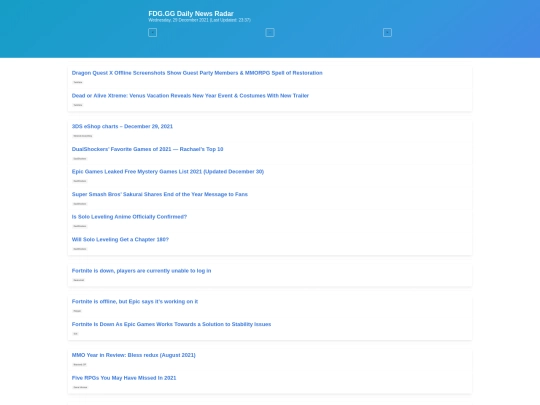The height and width of the screenshot is (405, 540).
Task: Click source tag under DualShockers' Favorite Games headline
Action: [x=80, y=159]
